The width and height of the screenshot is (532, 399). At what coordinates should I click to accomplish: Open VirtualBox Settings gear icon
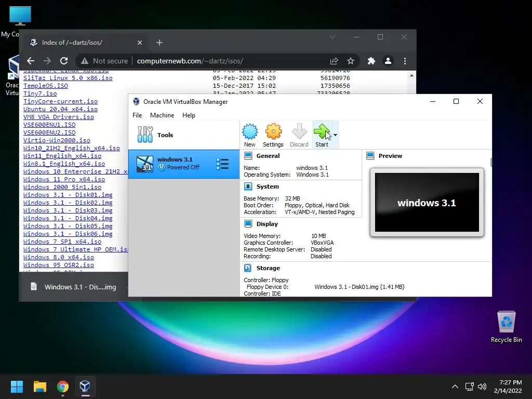pos(273,131)
